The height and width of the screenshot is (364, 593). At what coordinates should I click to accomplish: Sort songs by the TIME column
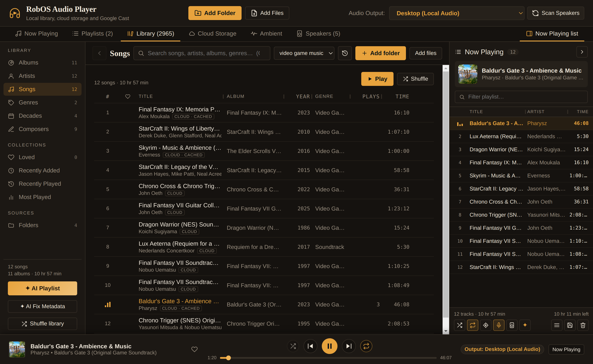tap(402, 97)
